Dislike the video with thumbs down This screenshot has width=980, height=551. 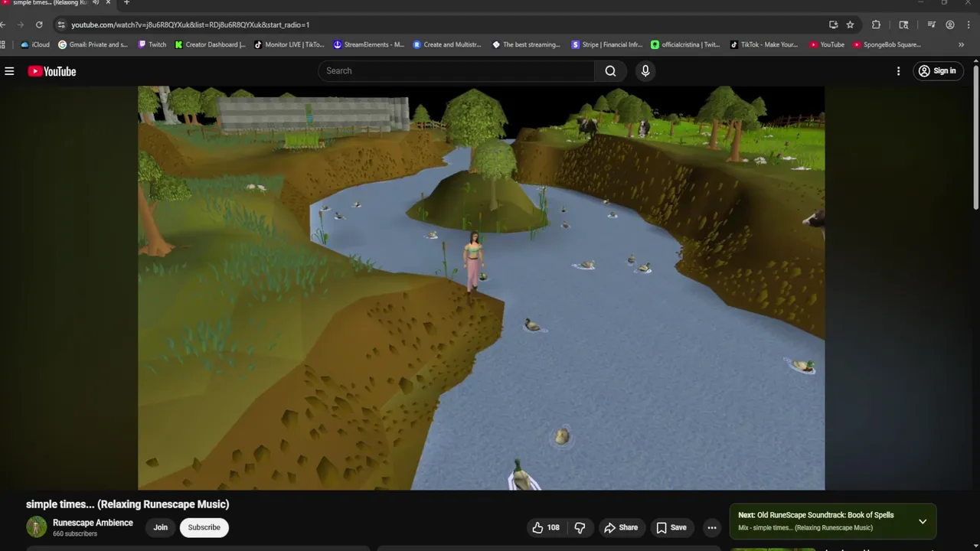pos(580,527)
